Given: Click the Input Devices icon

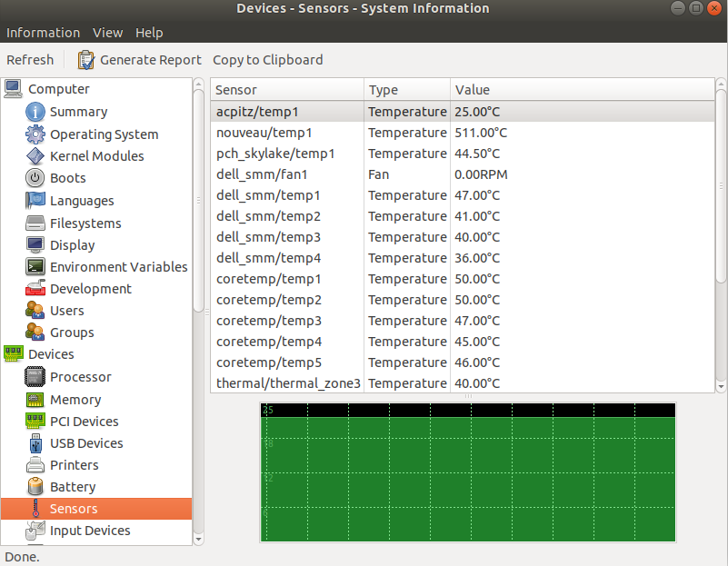Looking at the screenshot, I should pos(35,531).
